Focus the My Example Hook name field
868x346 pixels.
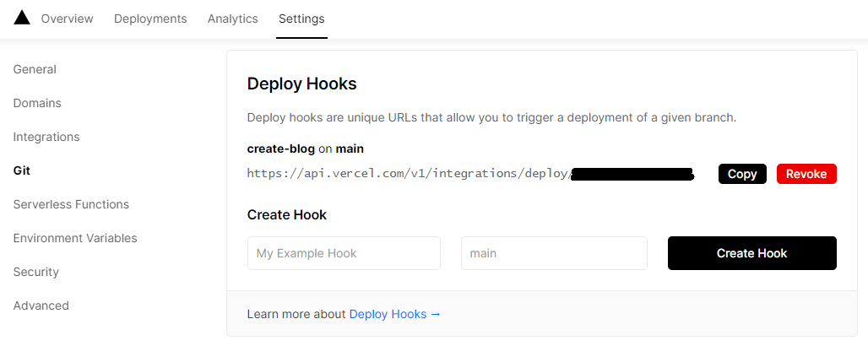(x=344, y=253)
